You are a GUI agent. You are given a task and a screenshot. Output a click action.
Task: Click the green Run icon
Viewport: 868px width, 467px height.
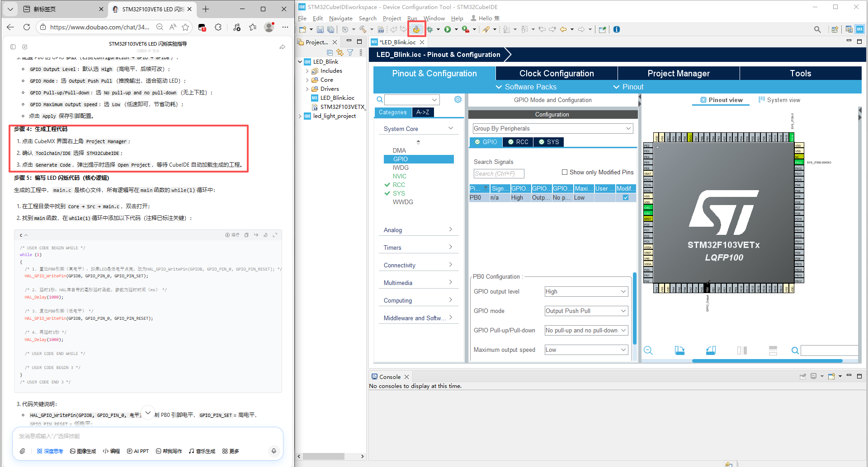click(x=448, y=29)
